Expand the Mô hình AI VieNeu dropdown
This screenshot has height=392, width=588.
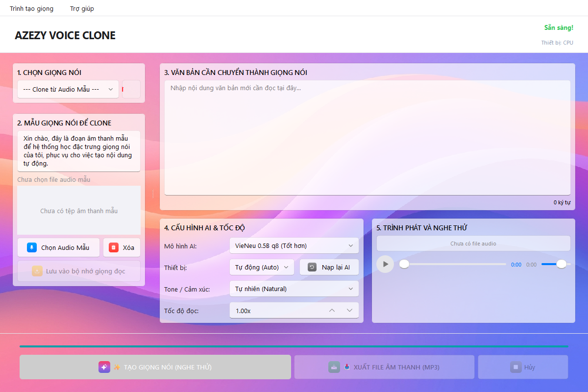click(294, 245)
